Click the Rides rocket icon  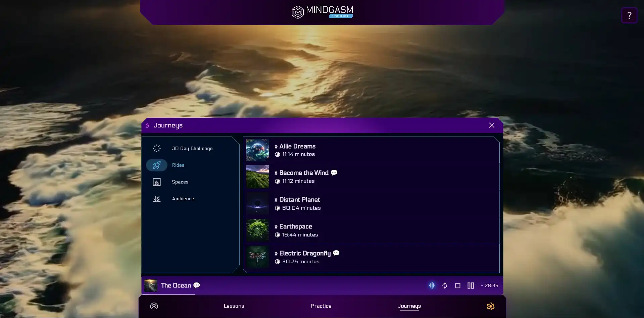(157, 165)
